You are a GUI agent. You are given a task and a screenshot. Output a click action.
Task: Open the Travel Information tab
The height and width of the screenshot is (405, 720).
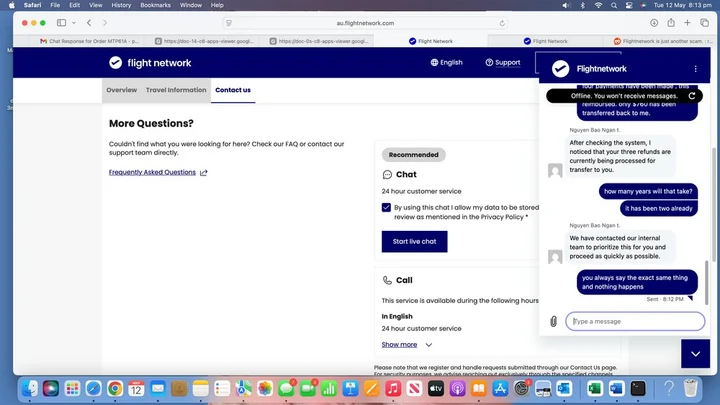point(176,90)
